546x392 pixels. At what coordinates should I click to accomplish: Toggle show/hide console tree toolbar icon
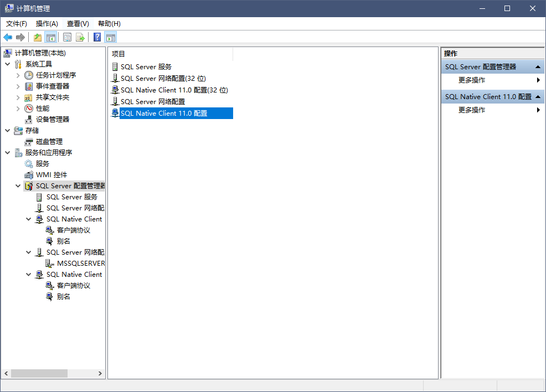[x=51, y=37]
